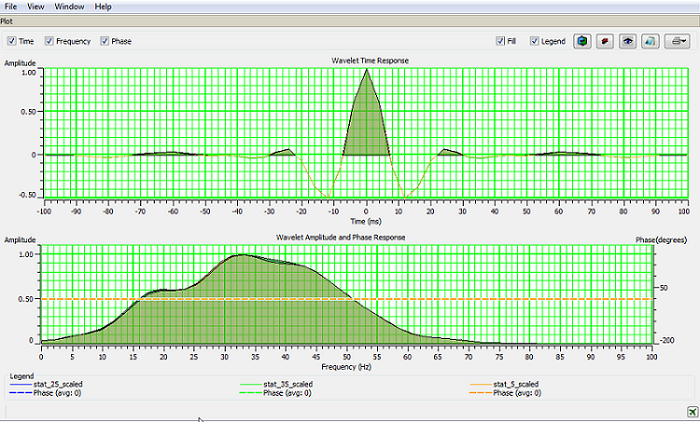The image size is (700, 422).
Task: Click the wavelet peak at time 0
Action: click(x=367, y=71)
